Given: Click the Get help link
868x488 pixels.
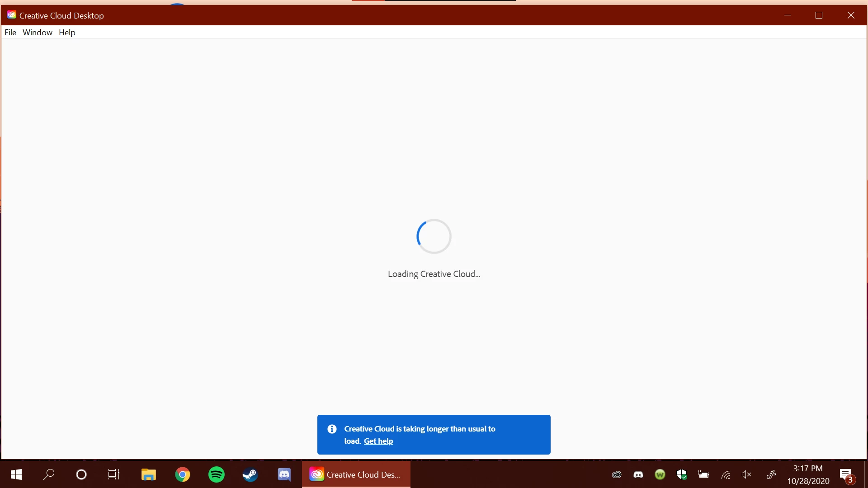Looking at the screenshot, I should click(x=378, y=441).
